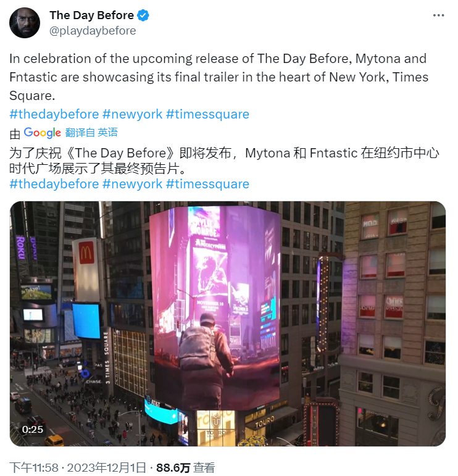View the 88.6万 查看 view count
This screenshot has width=458, height=476.
point(185,467)
